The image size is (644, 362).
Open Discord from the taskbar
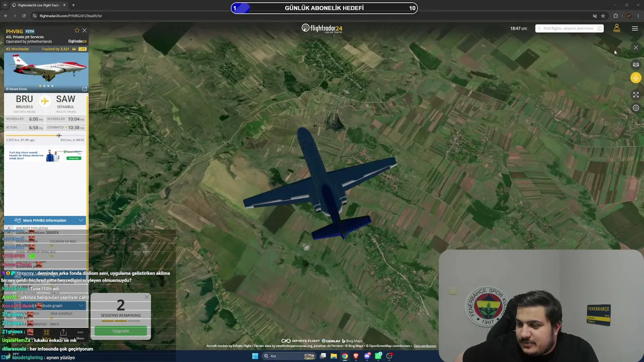tap(367, 356)
